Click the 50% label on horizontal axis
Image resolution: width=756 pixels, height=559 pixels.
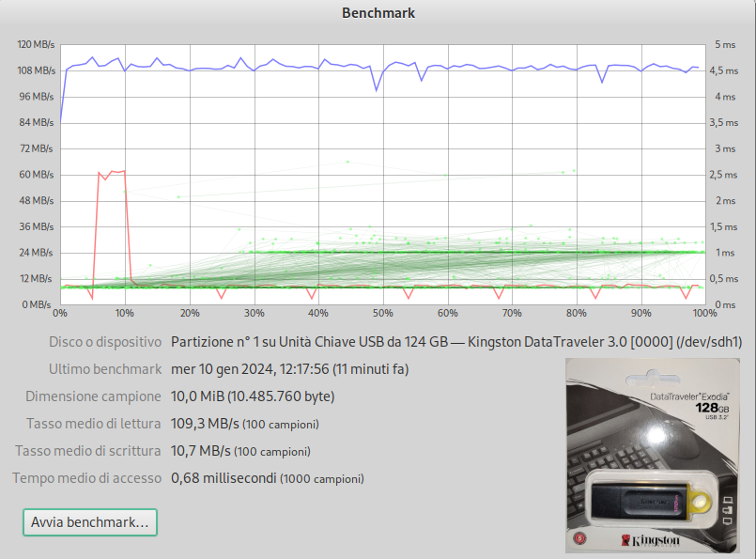click(382, 313)
